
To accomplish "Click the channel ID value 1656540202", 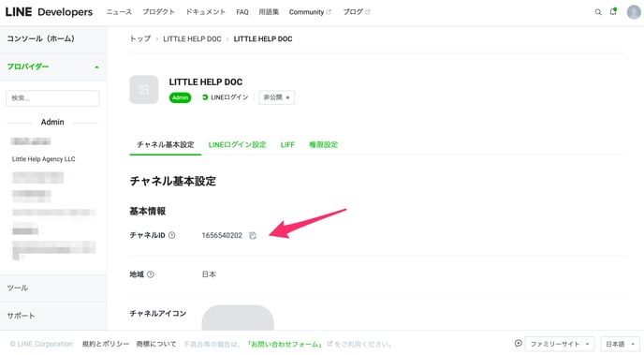I will click(222, 235).
